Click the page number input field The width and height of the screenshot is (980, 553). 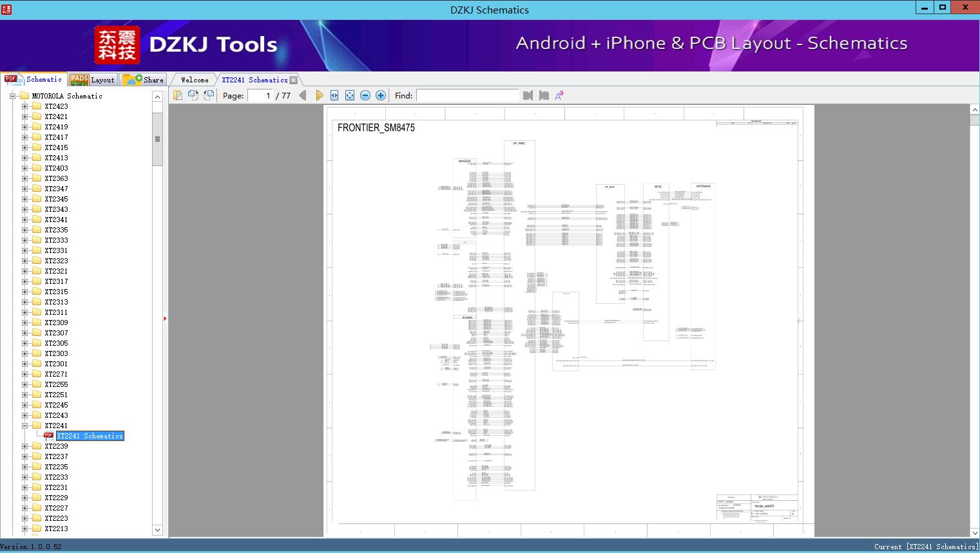(x=260, y=95)
